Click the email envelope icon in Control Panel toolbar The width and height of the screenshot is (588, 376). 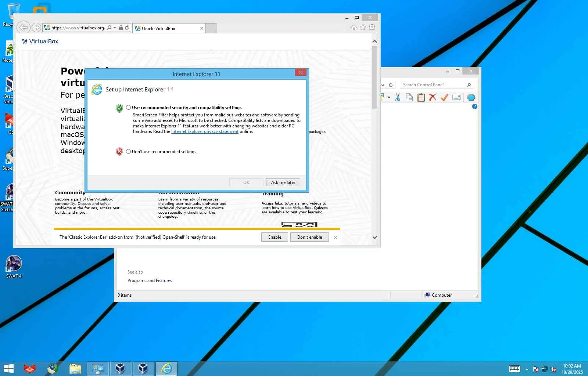click(456, 97)
